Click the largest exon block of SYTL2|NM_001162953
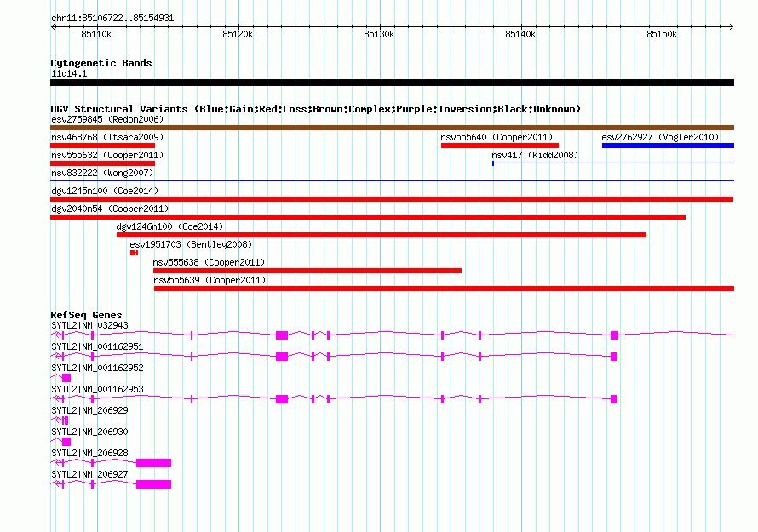 click(282, 399)
